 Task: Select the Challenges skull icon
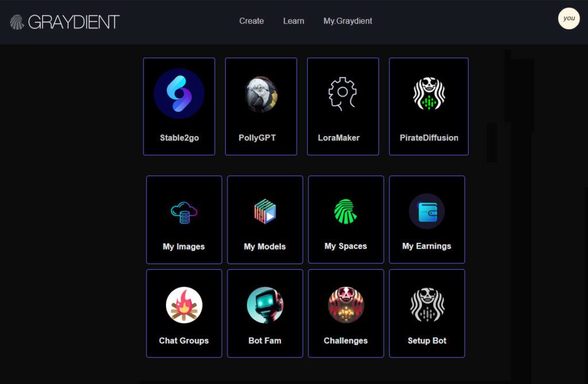[346, 305]
